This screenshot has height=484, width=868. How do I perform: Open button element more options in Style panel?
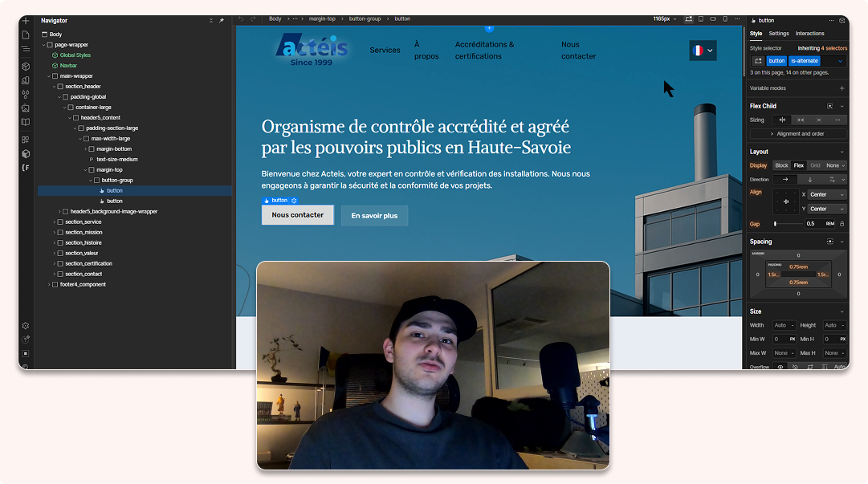coord(831,20)
